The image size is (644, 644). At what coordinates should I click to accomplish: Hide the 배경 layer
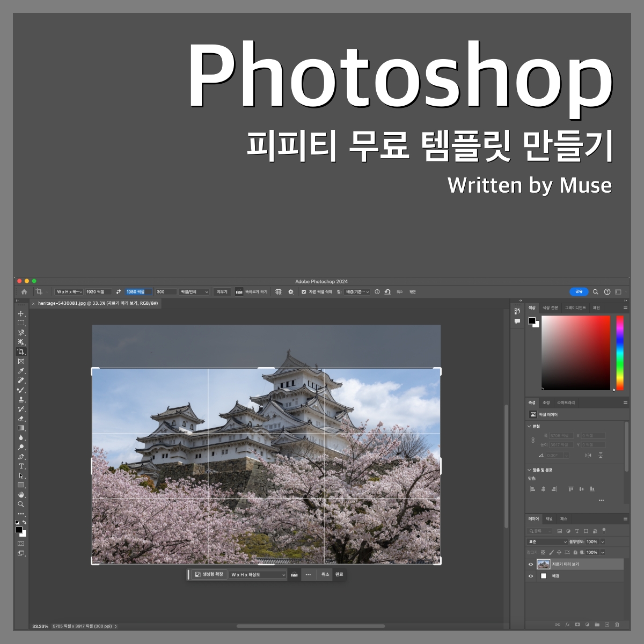pyautogui.click(x=531, y=576)
